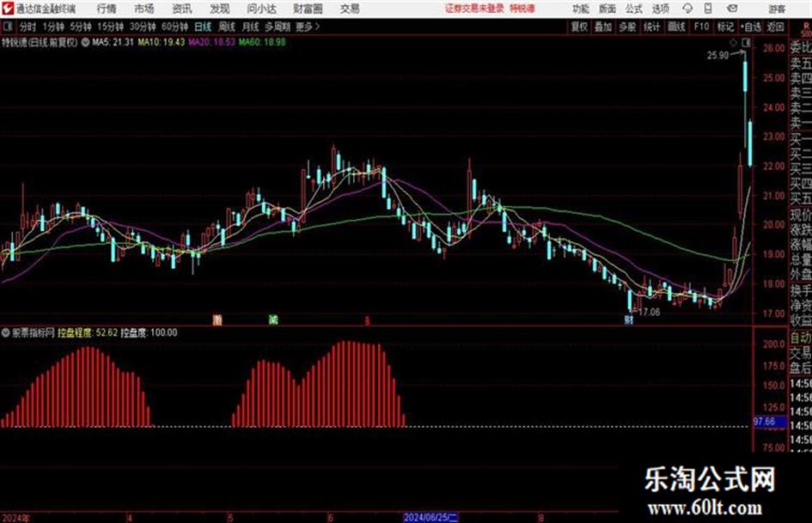The width and height of the screenshot is (812, 523).
Task: Open the 版面 menu
Action: (x=607, y=9)
